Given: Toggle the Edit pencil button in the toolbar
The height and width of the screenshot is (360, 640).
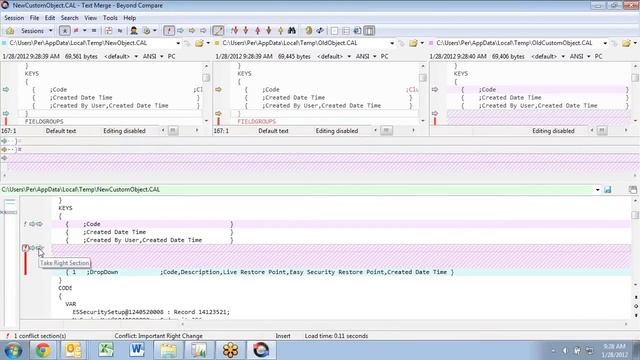Looking at the screenshot, I should pos(218,31).
